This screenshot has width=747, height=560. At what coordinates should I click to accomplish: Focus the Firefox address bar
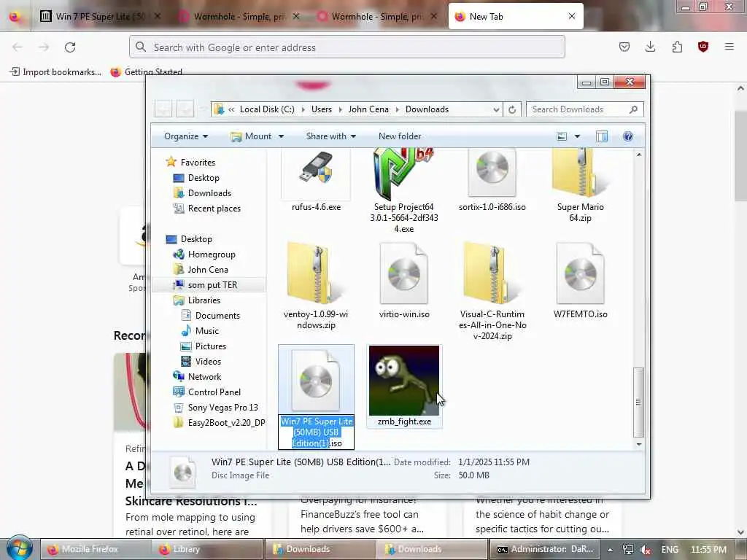click(x=347, y=47)
